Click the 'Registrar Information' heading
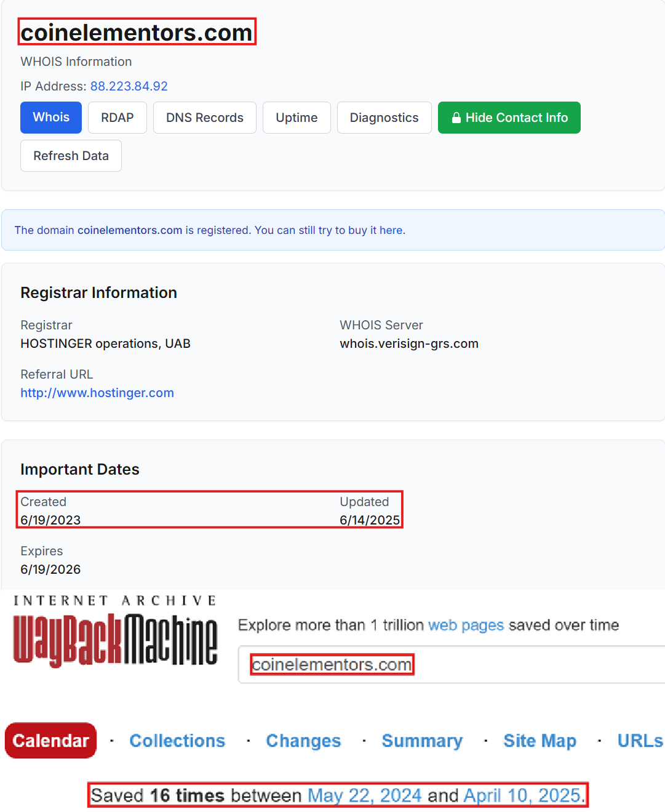 pyautogui.click(x=98, y=293)
